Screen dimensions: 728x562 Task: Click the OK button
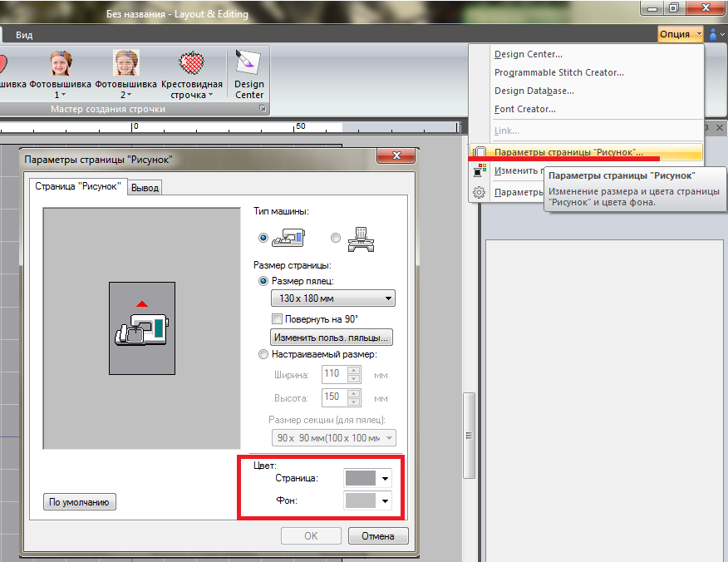311,536
